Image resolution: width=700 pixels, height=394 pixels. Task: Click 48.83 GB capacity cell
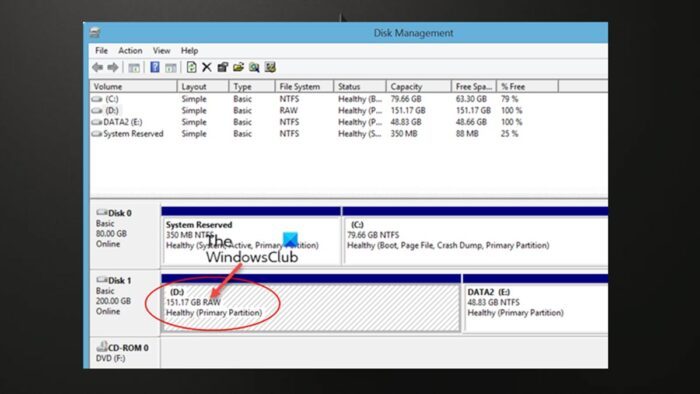[406, 122]
